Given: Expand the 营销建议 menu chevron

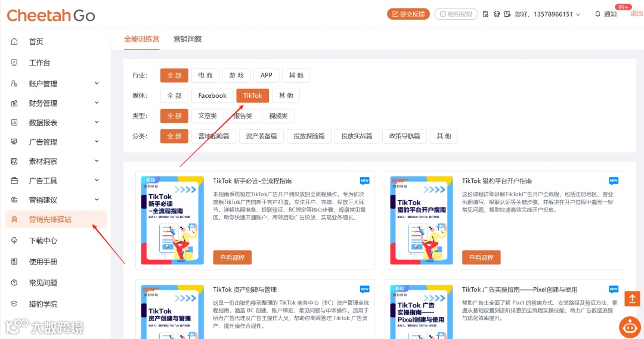Looking at the screenshot, I should coord(97,200).
